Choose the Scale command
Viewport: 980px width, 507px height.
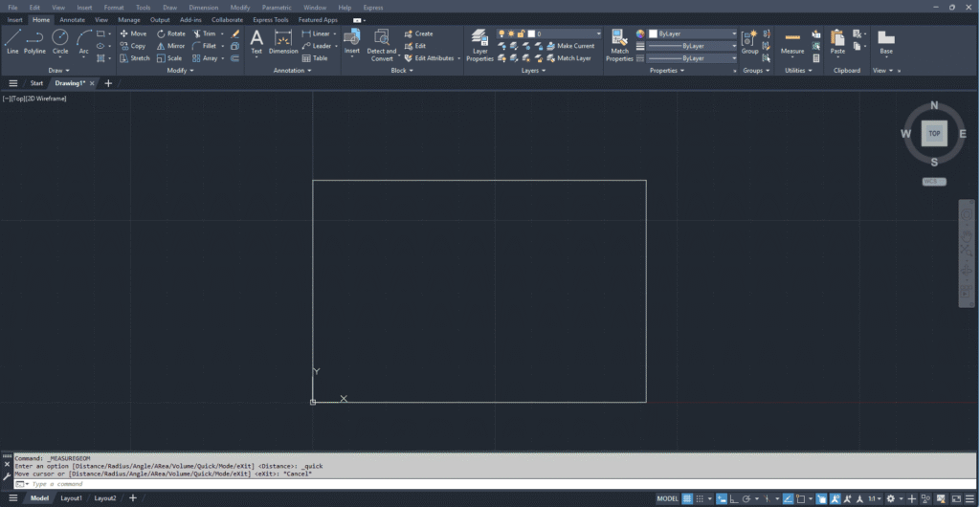click(168, 58)
